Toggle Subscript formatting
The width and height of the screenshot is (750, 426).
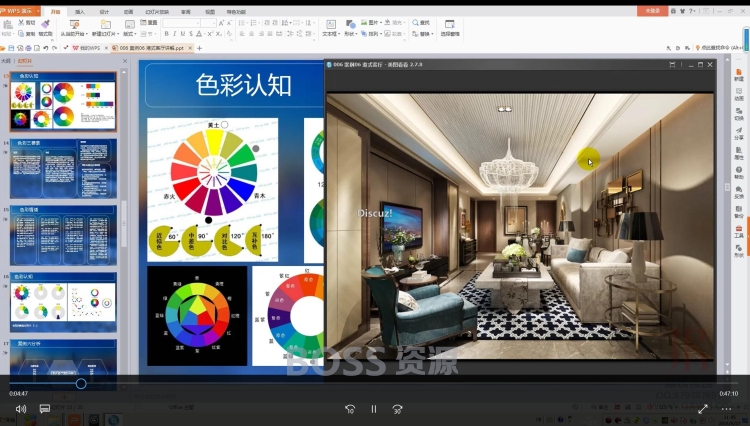point(218,34)
